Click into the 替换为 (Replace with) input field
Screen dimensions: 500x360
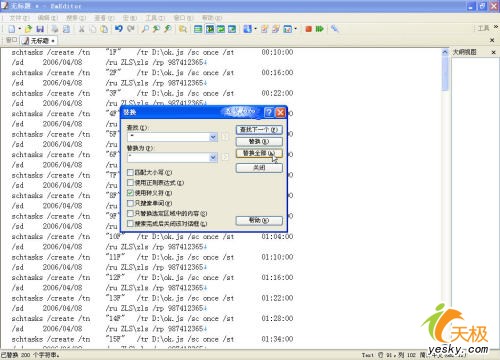pyautogui.click(x=168, y=157)
